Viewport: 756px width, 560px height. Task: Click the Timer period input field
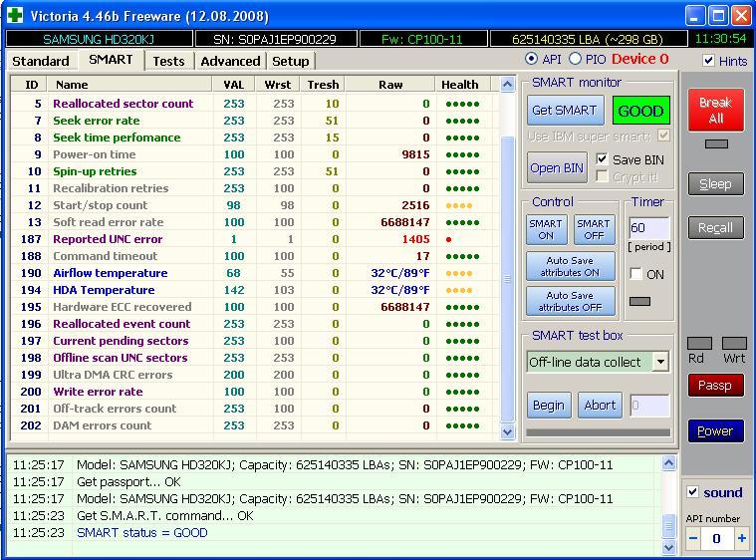(x=647, y=228)
